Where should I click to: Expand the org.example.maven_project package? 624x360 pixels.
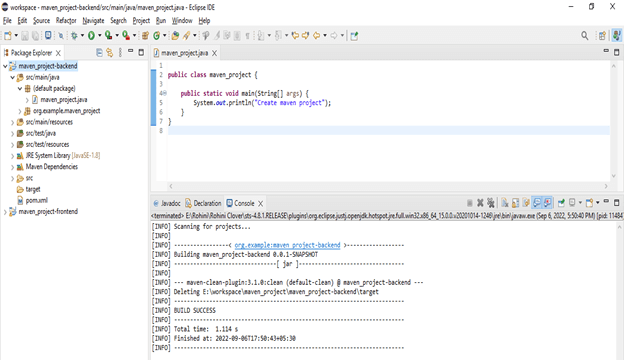click(x=20, y=111)
